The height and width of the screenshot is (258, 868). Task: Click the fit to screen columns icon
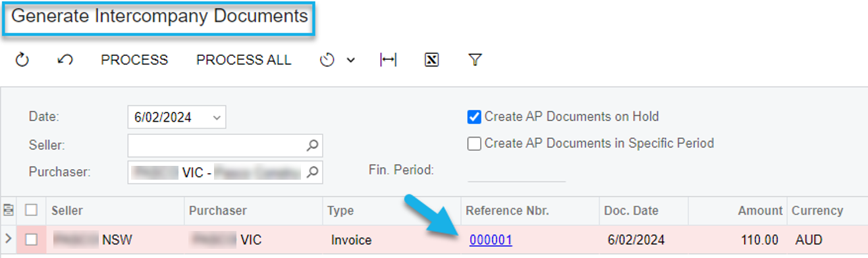click(389, 60)
